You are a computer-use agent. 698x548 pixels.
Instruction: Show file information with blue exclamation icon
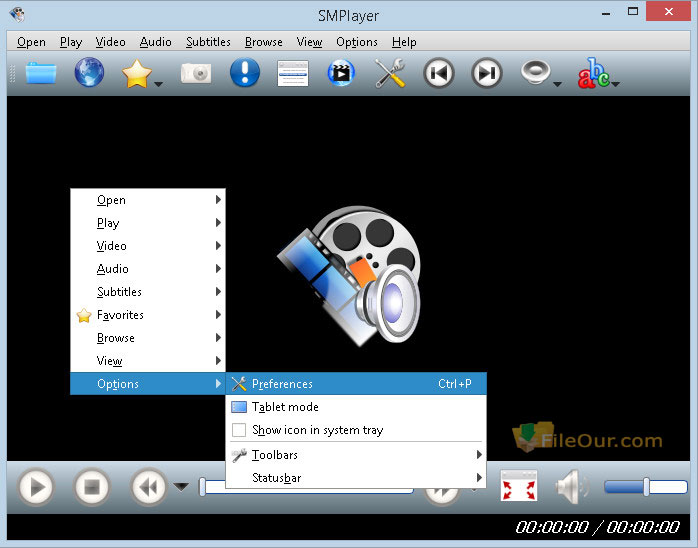point(245,72)
